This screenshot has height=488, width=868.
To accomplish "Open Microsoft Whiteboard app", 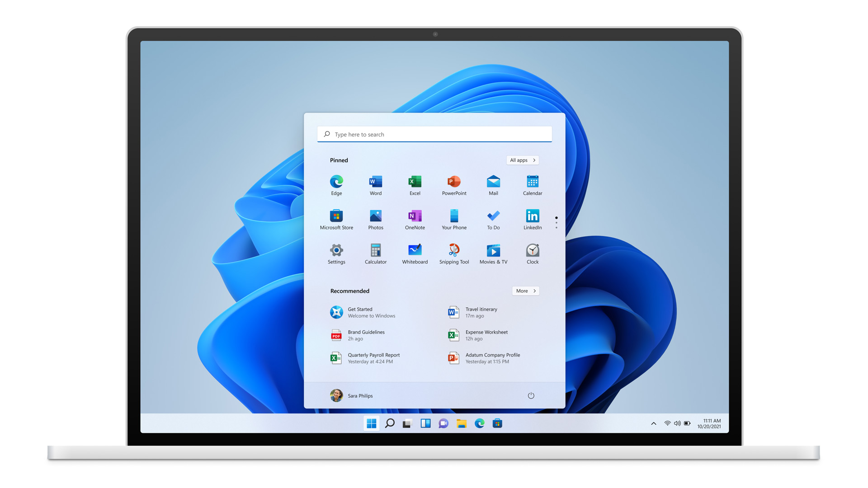I will pos(414,250).
